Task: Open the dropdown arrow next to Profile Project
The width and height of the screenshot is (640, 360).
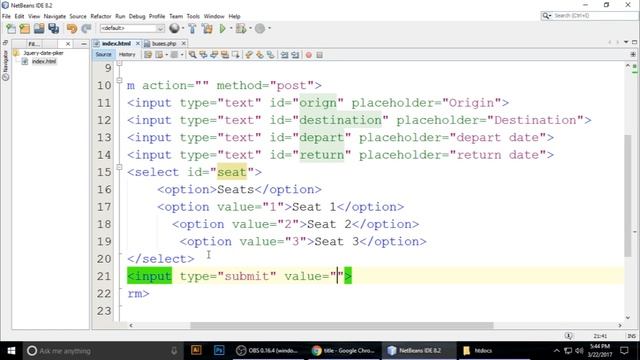Action: (269, 28)
